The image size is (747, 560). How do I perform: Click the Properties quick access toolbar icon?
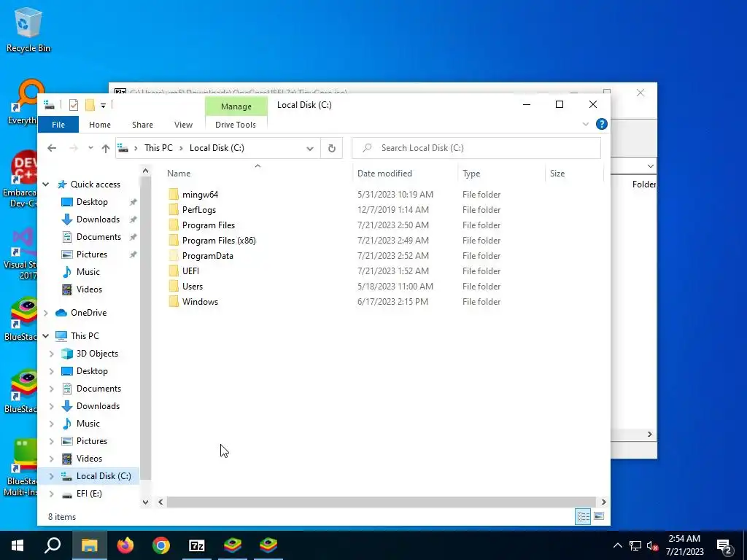[74, 105]
